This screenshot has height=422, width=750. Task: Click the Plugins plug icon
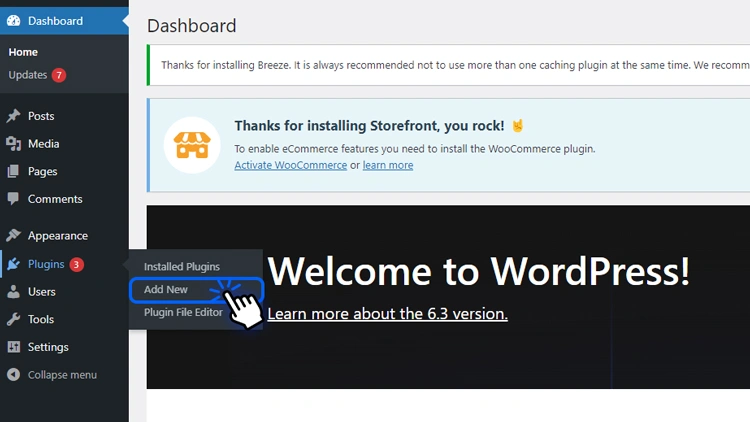(13, 264)
